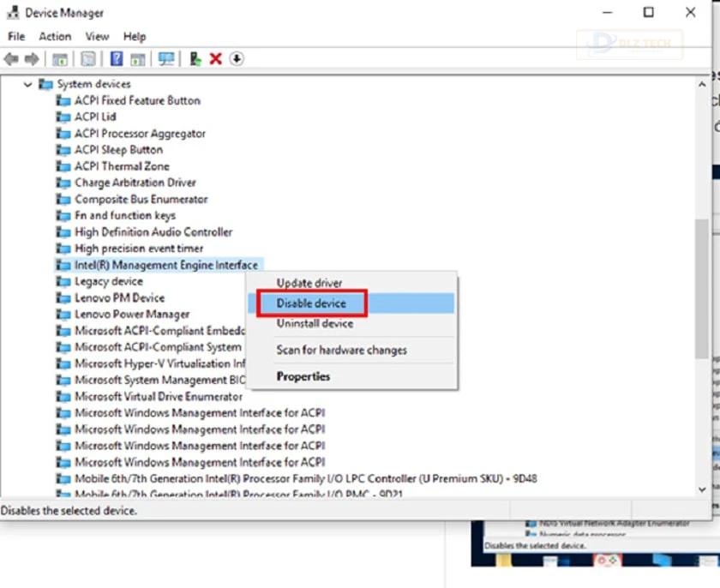Click the monitor Scan for hardware toolbar icon

point(165,59)
